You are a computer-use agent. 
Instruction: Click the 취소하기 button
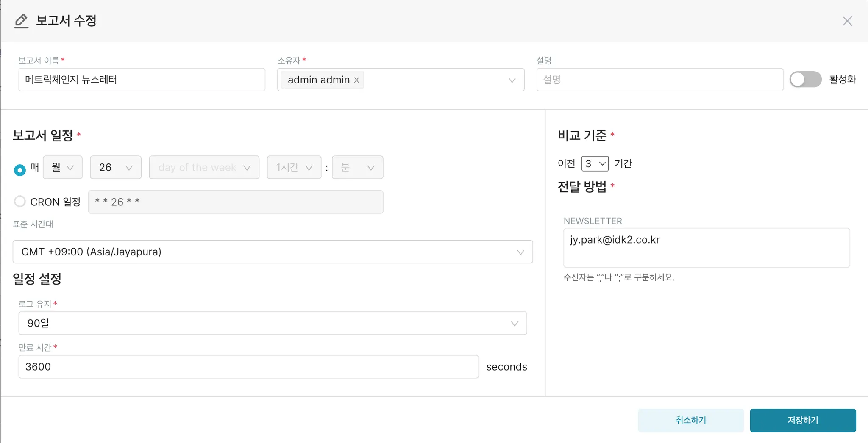point(690,420)
